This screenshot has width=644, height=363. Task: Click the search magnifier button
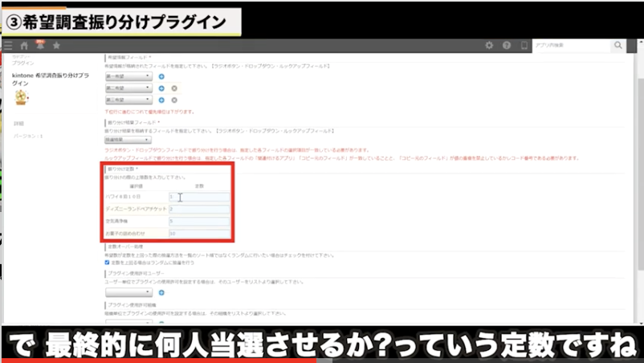click(x=618, y=46)
